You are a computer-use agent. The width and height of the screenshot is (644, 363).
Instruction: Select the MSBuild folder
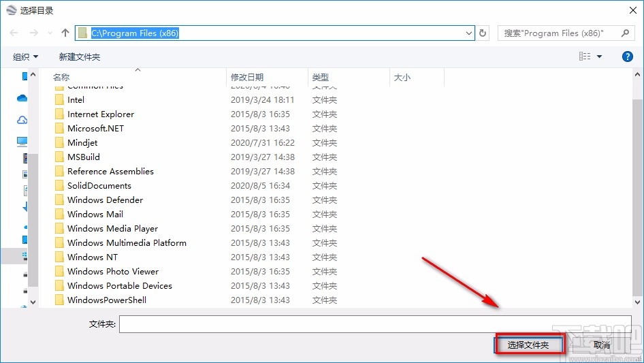(83, 157)
